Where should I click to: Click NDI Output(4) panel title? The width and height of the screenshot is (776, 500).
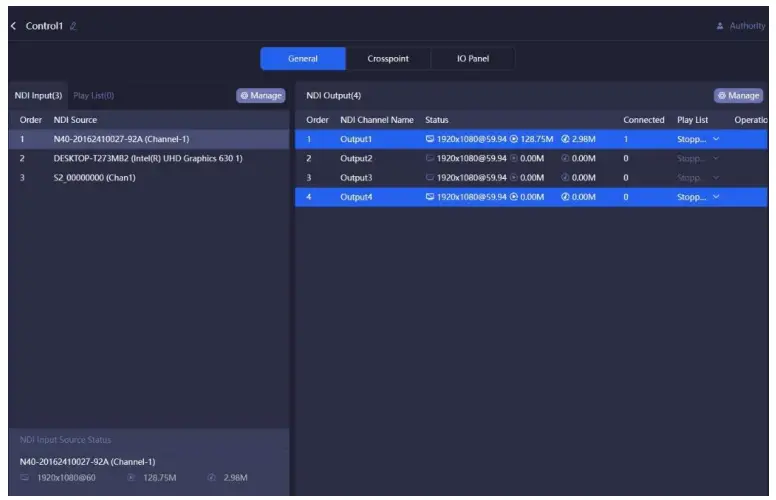pyautogui.click(x=334, y=96)
